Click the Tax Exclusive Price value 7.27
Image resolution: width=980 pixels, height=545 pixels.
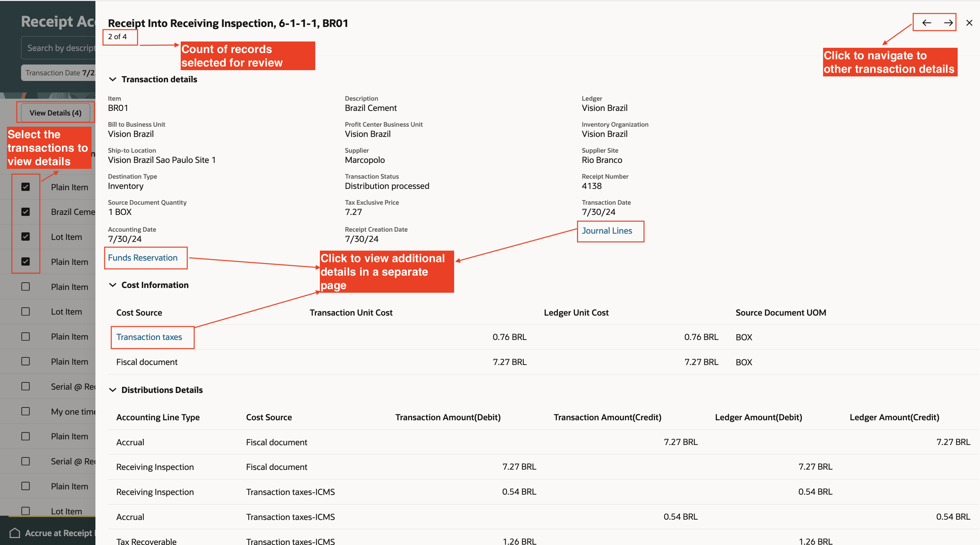pyautogui.click(x=353, y=212)
